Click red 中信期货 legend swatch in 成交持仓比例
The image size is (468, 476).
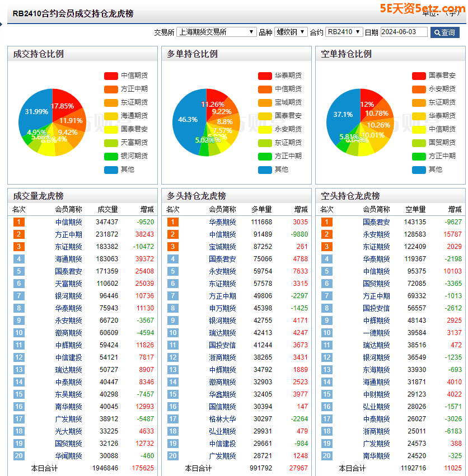[111, 76]
